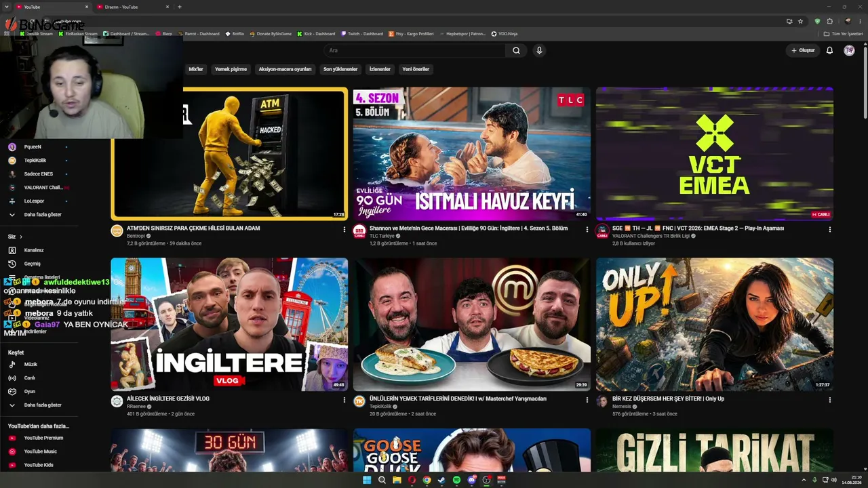Open options for the Only Up video

point(829,400)
